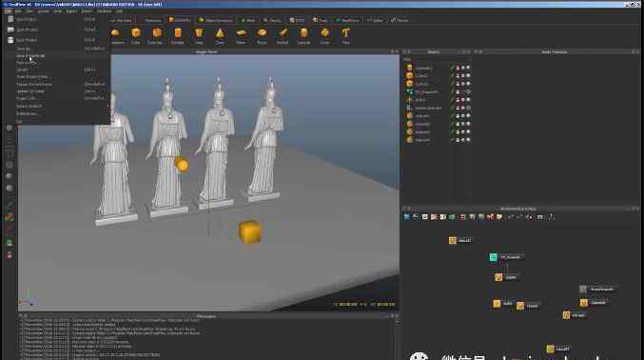Open the File menu
This screenshot has height=360, width=644.
pyautogui.click(x=9, y=11)
